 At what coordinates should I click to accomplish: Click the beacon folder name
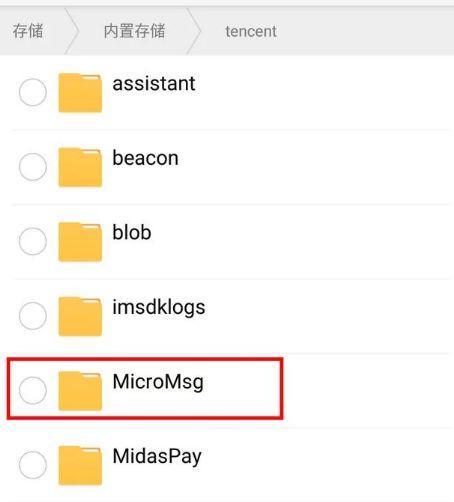145,158
